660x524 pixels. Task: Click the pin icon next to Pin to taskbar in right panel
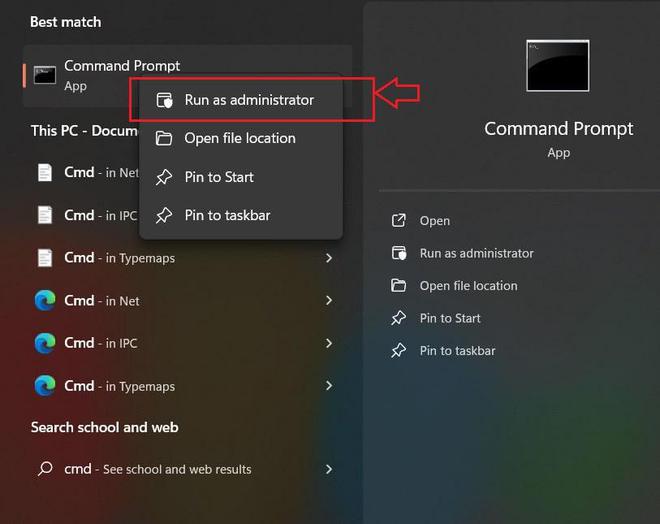(399, 351)
